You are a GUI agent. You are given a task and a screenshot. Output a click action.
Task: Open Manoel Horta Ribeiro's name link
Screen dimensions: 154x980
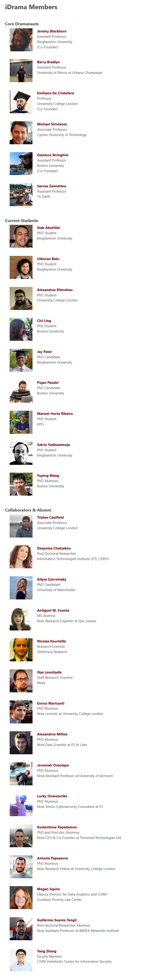pos(55,413)
